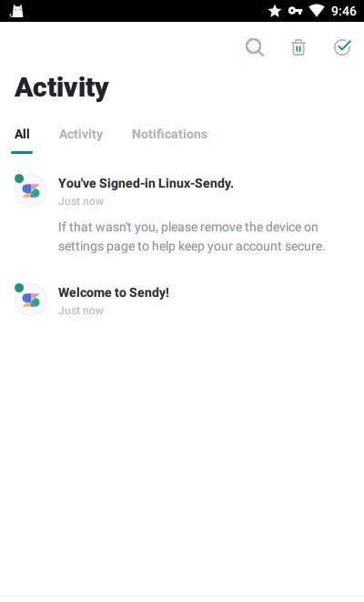Tap Sendy avatar beside Welcome message
Image resolution: width=364 pixels, height=602 pixels.
(x=31, y=300)
